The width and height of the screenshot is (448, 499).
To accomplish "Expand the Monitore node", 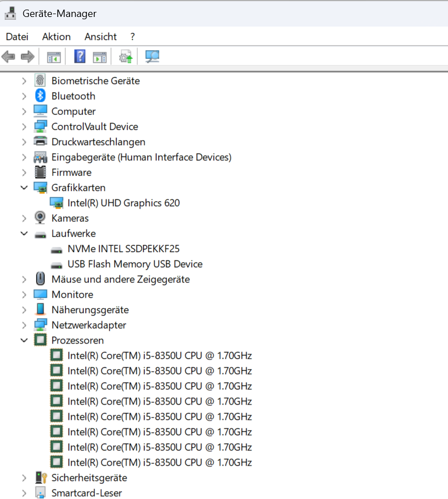I will tap(24, 294).
